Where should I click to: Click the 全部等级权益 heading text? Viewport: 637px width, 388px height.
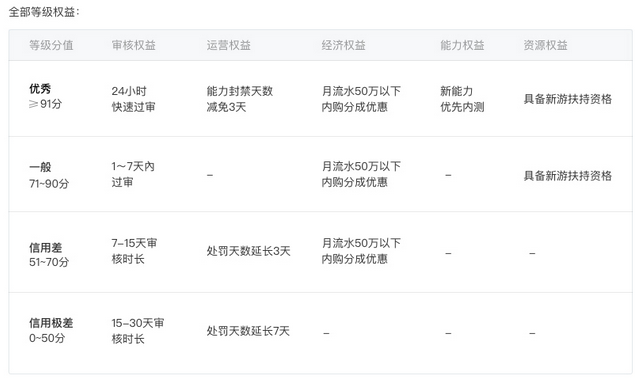[x=44, y=12]
